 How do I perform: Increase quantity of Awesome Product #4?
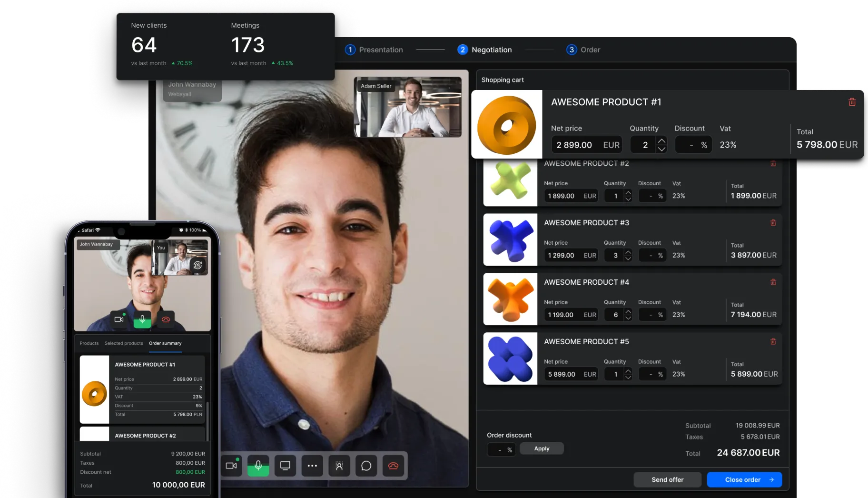tap(628, 311)
